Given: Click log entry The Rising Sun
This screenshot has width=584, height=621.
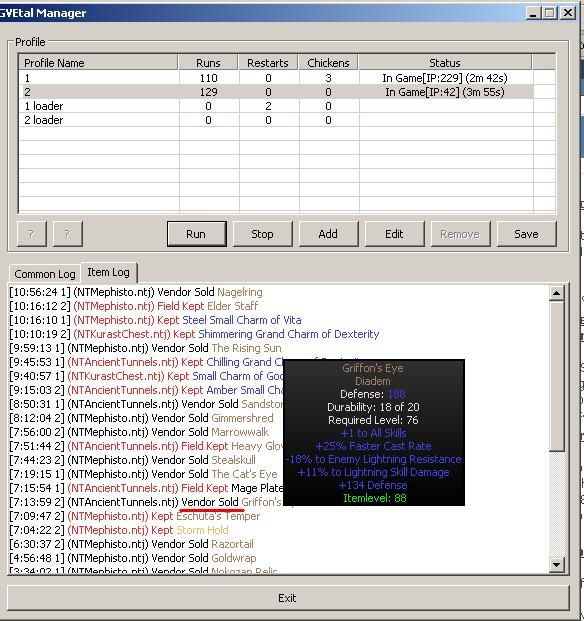Looking at the screenshot, I should [x=145, y=348].
